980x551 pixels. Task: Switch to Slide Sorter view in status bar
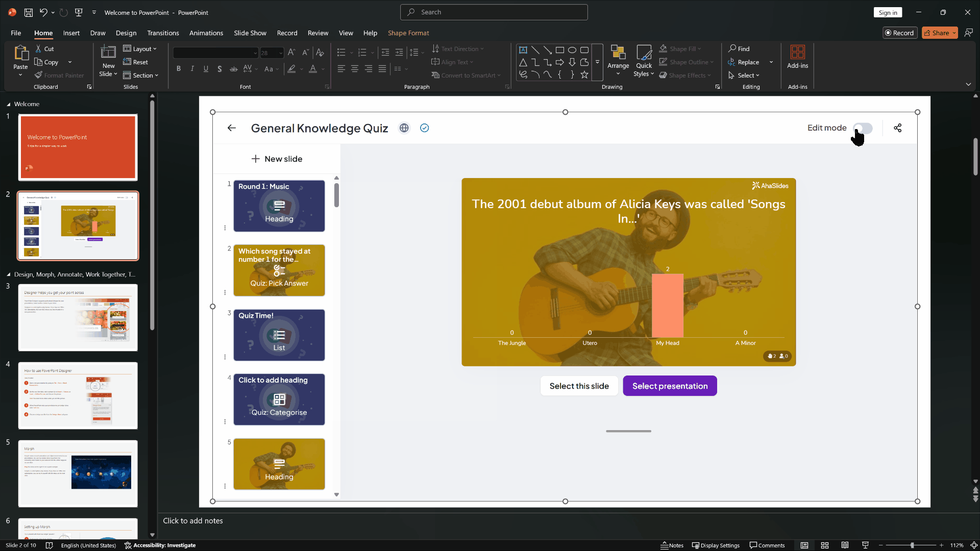pos(825,545)
